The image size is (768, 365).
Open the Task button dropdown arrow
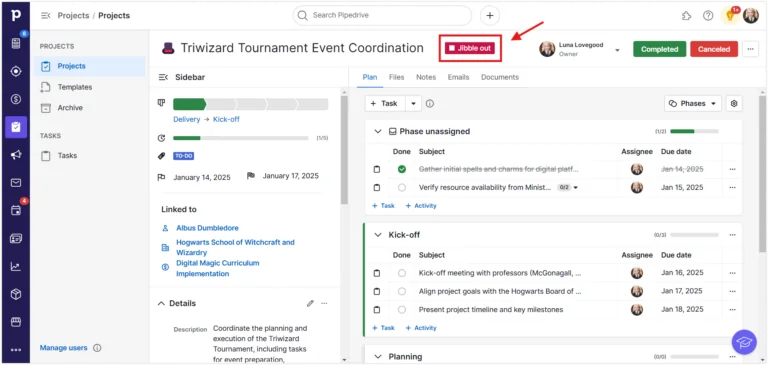tap(413, 103)
